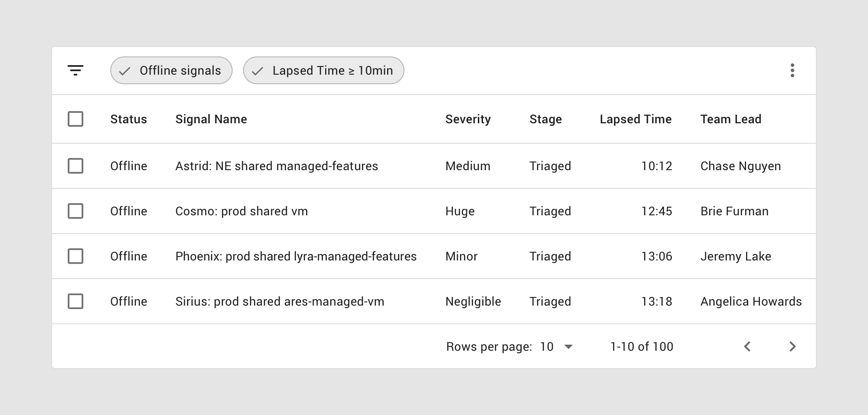Select the Phoenix signal name
Viewport: 868px width, 415px height.
296,256
